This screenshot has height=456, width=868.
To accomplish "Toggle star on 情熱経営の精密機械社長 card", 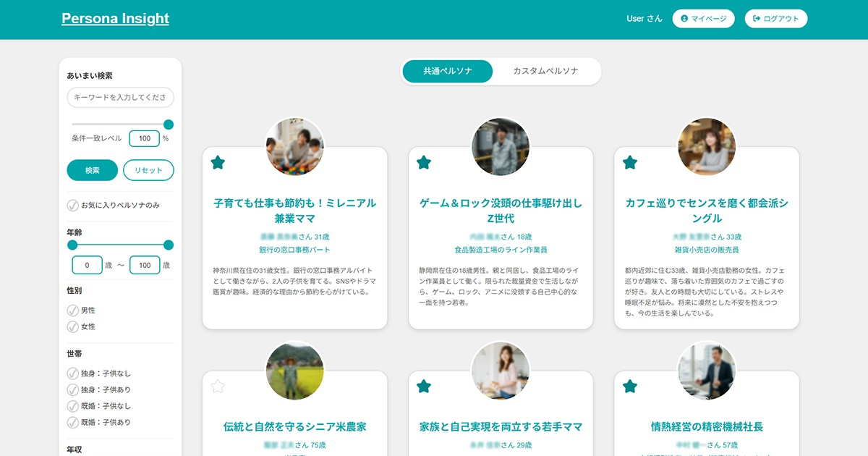I will pyautogui.click(x=630, y=387).
